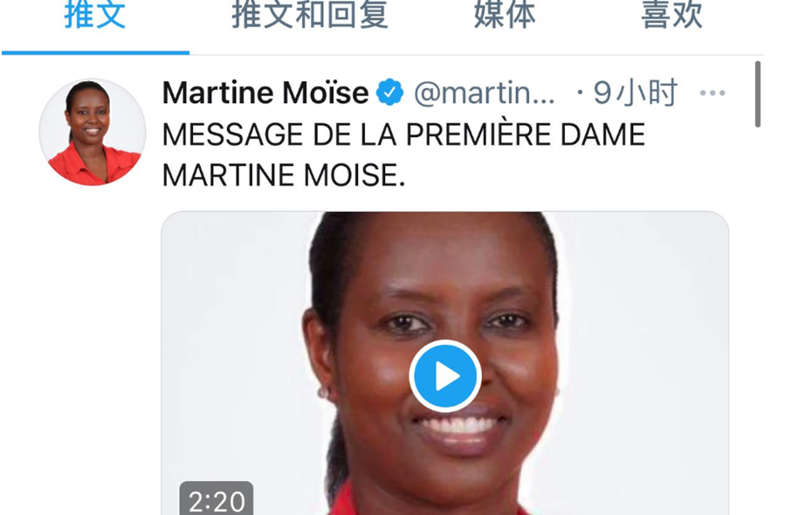Open the 媒体 tab

pyautogui.click(x=505, y=16)
